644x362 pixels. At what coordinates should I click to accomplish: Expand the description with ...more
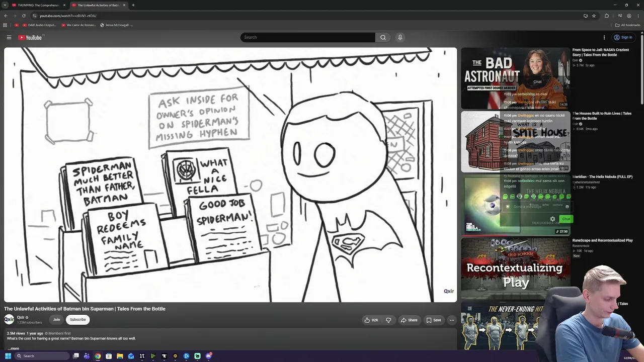pyautogui.click(x=13, y=348)
